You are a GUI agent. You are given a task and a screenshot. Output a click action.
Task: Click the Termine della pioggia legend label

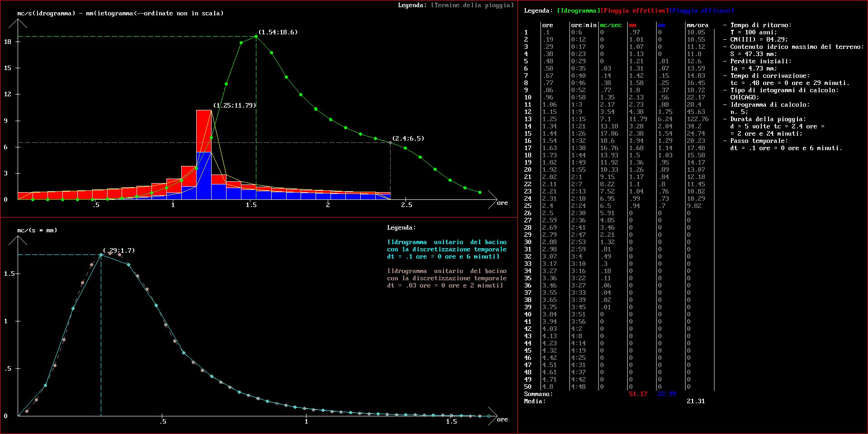tap(472, 5)
